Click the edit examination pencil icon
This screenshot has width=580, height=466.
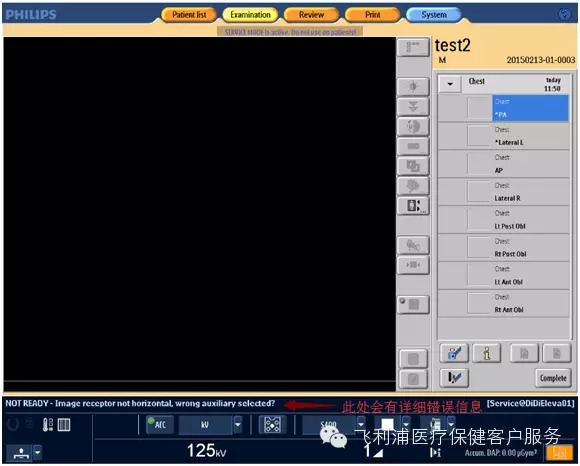pos(454,353)
